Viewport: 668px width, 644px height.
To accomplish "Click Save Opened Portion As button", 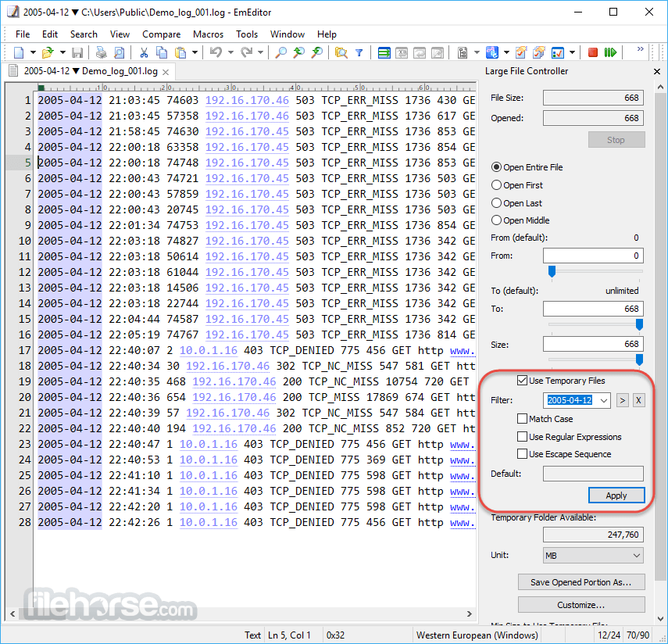I will coord(581,582).
